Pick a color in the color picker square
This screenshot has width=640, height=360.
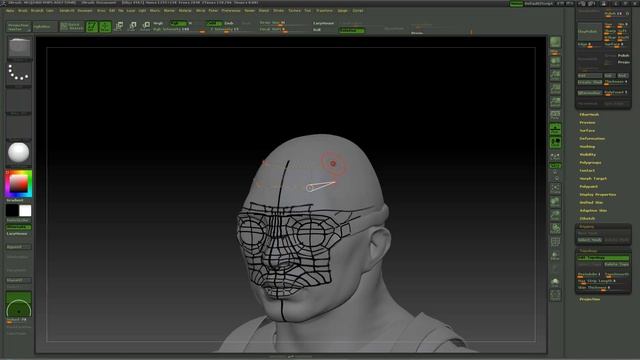[18, 183]
